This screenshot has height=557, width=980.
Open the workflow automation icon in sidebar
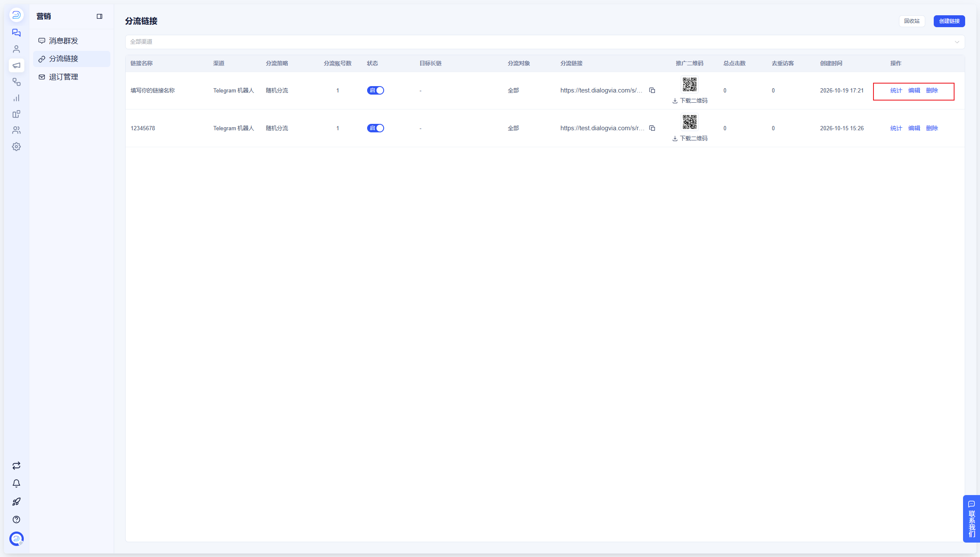tap(16, 82)
